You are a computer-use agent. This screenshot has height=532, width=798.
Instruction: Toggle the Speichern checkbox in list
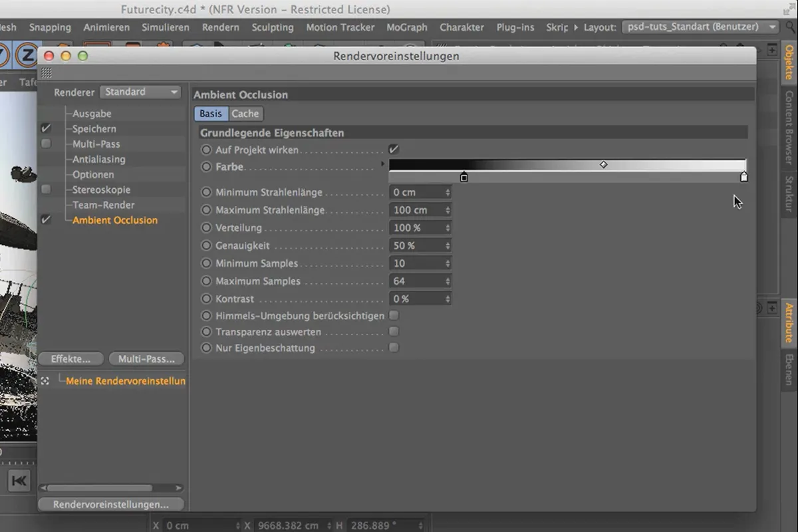[46, 128]
